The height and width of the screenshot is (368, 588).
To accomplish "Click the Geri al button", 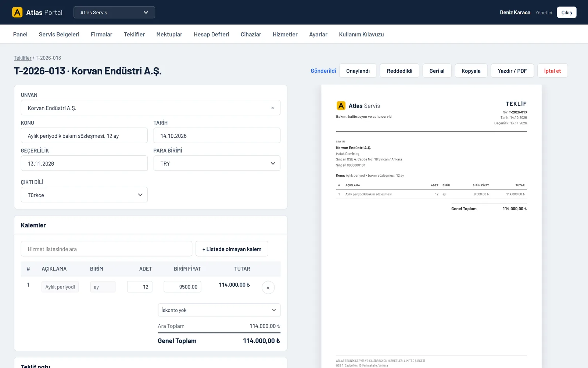I will click(437, 71).
